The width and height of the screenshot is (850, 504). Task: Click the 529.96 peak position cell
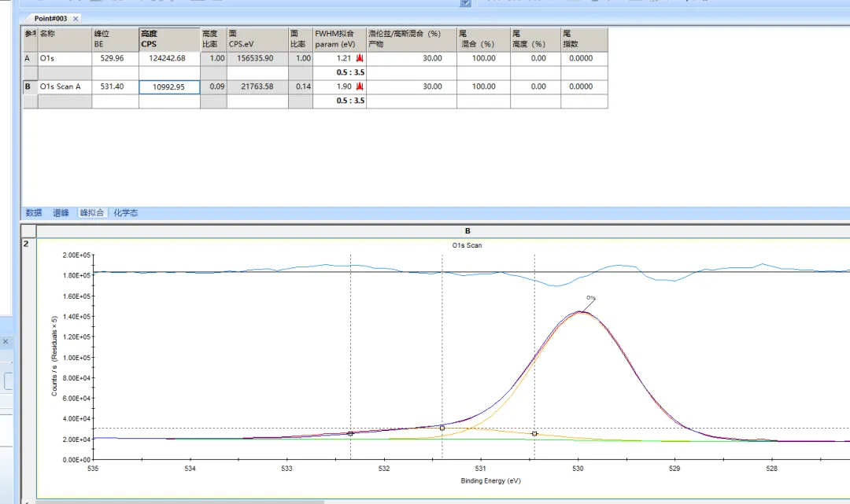pos(115,59)
